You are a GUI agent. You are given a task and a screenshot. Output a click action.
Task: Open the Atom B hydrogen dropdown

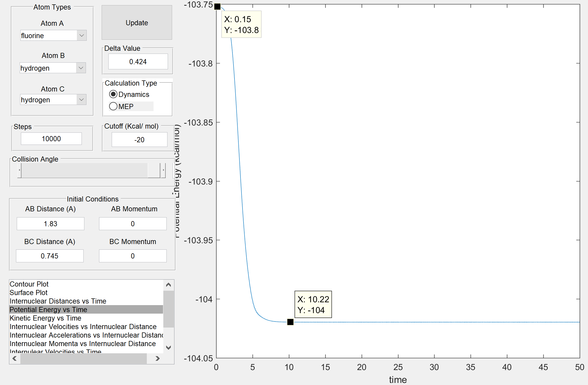click(53, 68)
